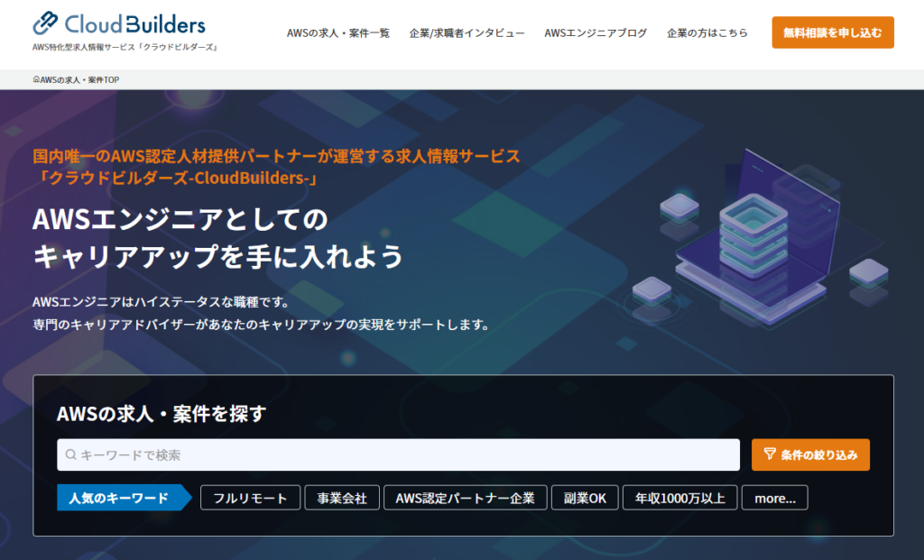
Task: Select the 副業OK keyword tag
Action: (x=585, y=498)
